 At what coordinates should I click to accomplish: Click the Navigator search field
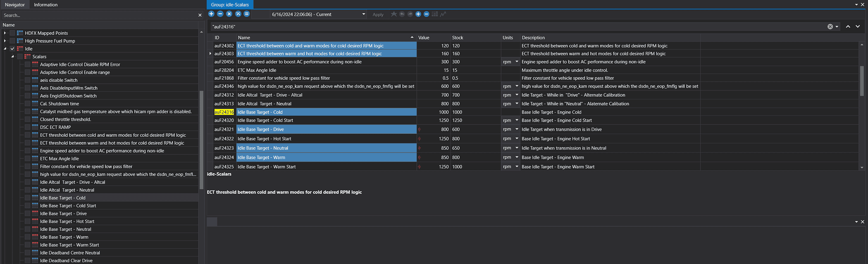(x=99, y=15)
